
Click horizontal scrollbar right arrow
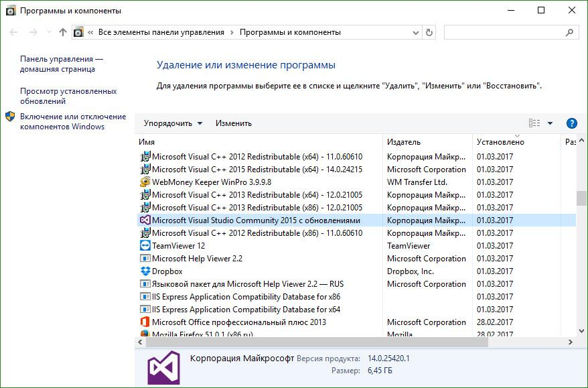coord(571,342)
